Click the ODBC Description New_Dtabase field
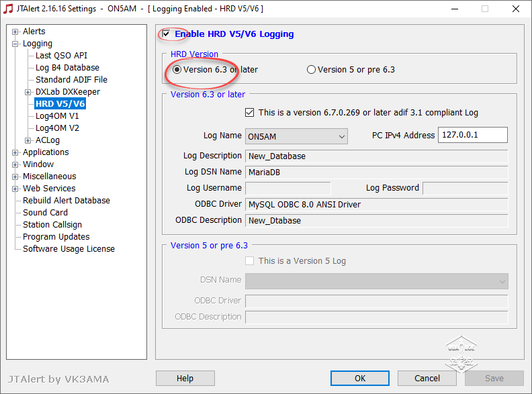Screen dimensions: 532x394 click(377, 220)
